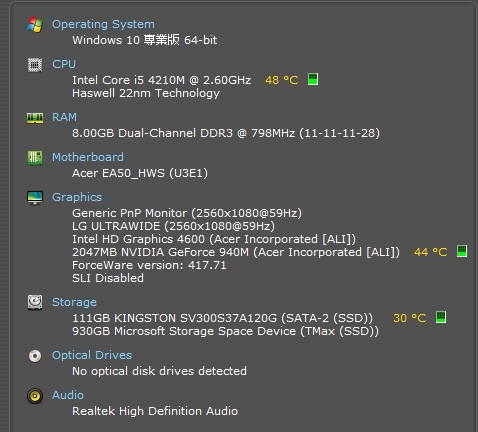Click the Audio speaker icon
The height and width of the screenshot is (432, 478).
[35, 396]
